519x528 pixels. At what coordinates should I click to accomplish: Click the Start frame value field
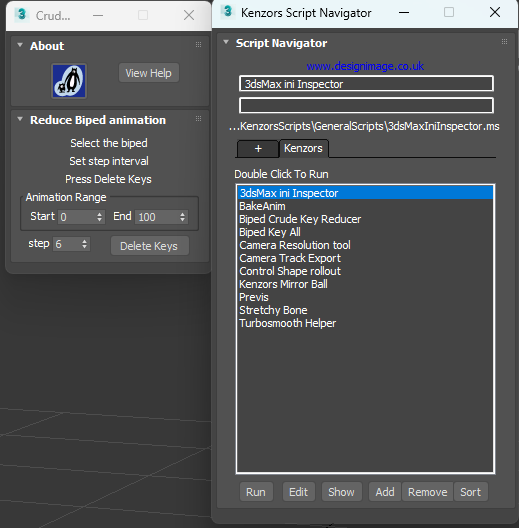[76, 217]
